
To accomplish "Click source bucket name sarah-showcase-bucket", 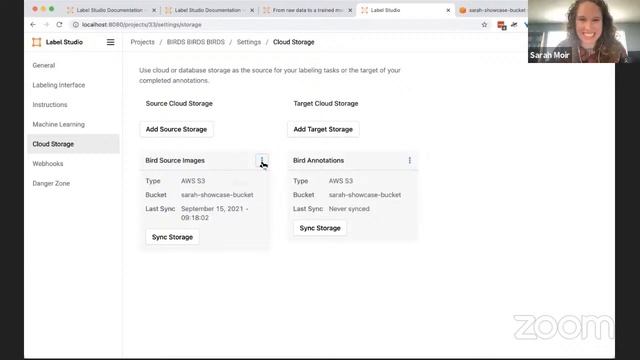I will coord(217,195).
